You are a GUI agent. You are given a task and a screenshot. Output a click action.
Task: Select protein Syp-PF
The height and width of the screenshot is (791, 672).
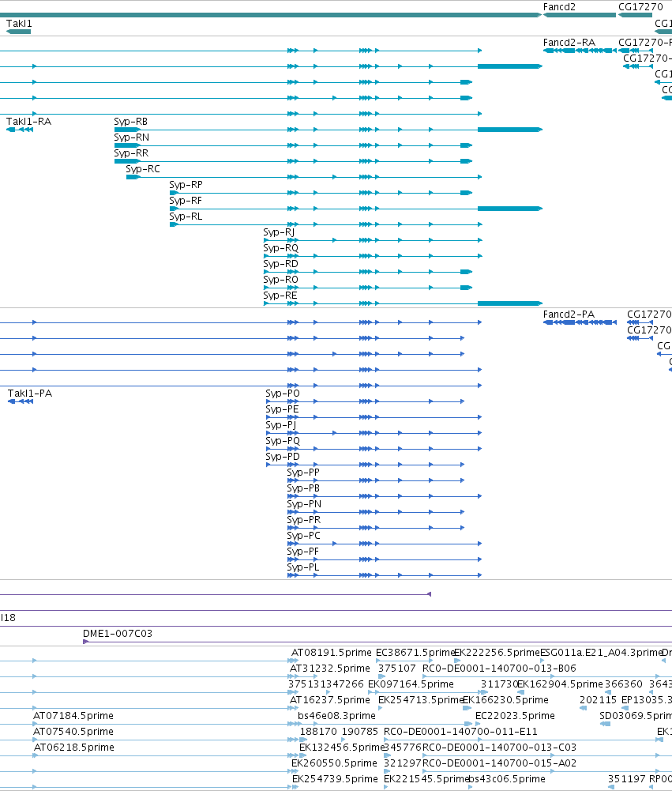click(x=385, y=559)
